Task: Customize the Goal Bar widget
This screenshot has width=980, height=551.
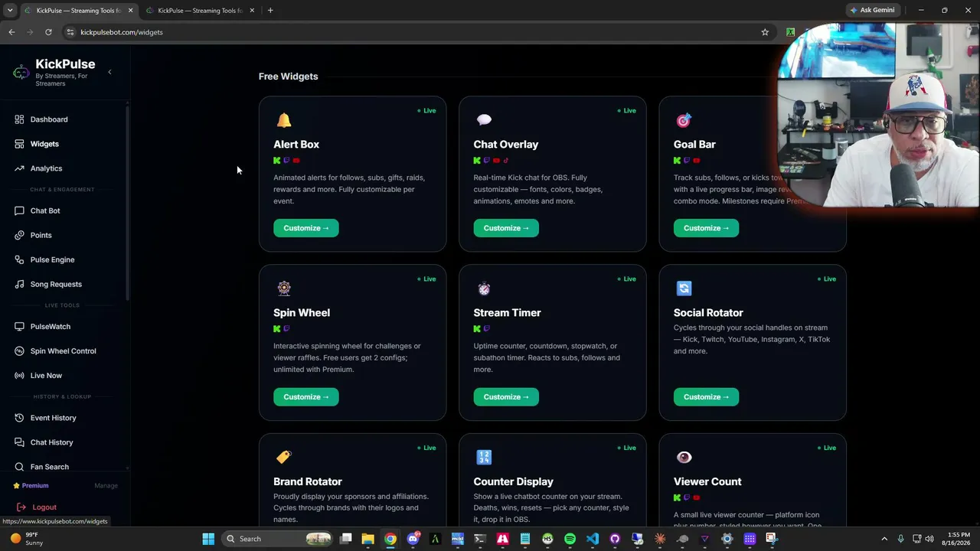Action: pyautogui.click(x=706, y=228)
